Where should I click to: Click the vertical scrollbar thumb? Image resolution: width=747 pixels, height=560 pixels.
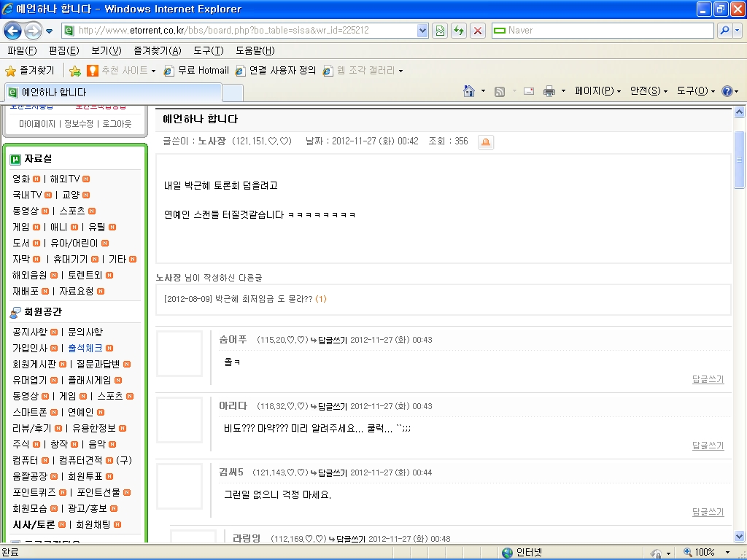click(740, 160)
